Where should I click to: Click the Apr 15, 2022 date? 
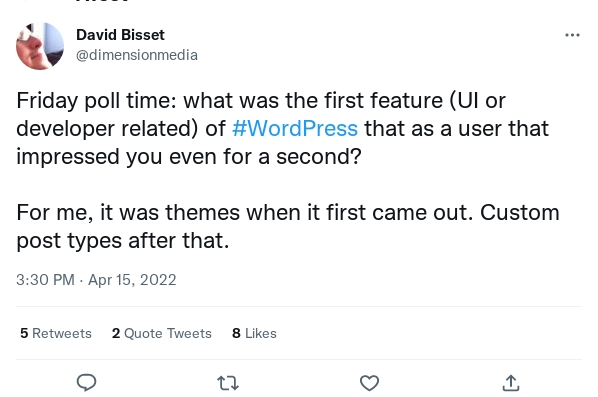(132, 280)
